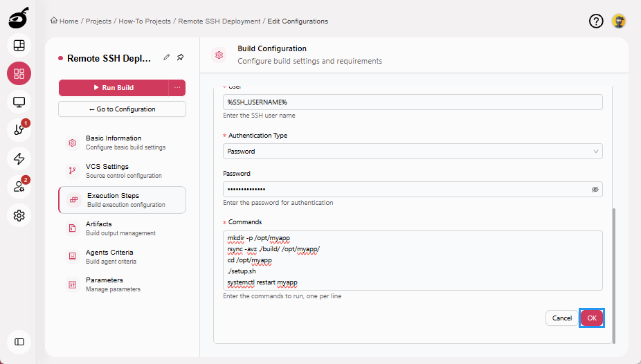This screenshot has width=641, height=364.
Task: Go to Projects breadcrumb link
Action: 98,21
